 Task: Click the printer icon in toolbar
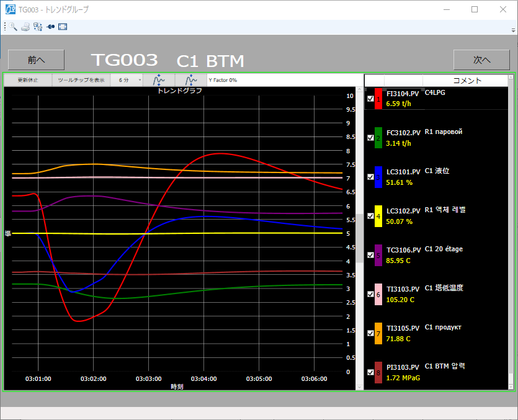coord(25,27)
